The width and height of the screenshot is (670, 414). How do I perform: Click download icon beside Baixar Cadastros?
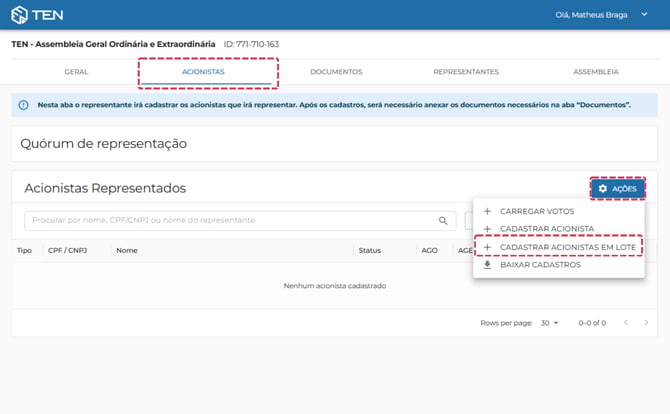click(487, 265)
